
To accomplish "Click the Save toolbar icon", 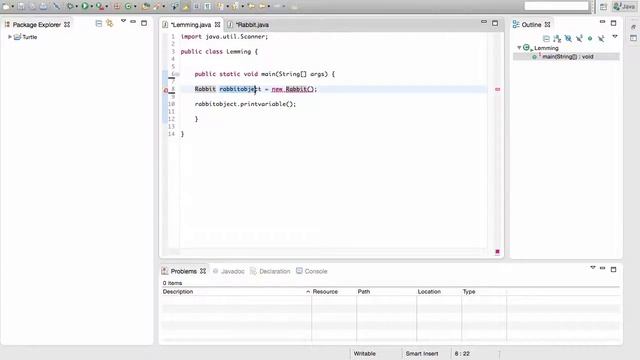I will pos(20,6).
